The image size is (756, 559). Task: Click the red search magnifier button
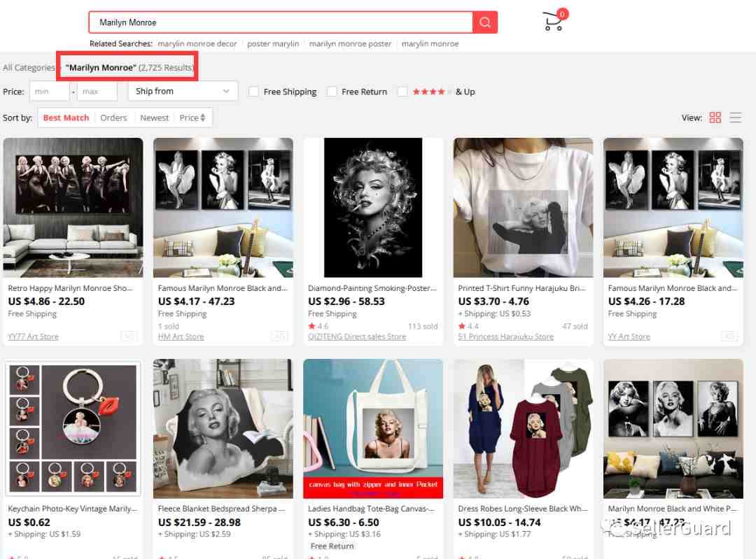(x=484, y=22)
